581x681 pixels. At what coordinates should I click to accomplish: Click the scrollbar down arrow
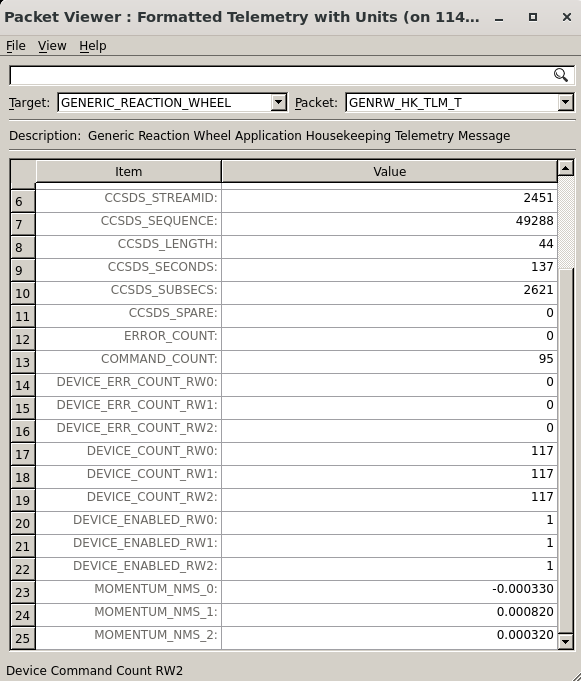tap(565, 641)
